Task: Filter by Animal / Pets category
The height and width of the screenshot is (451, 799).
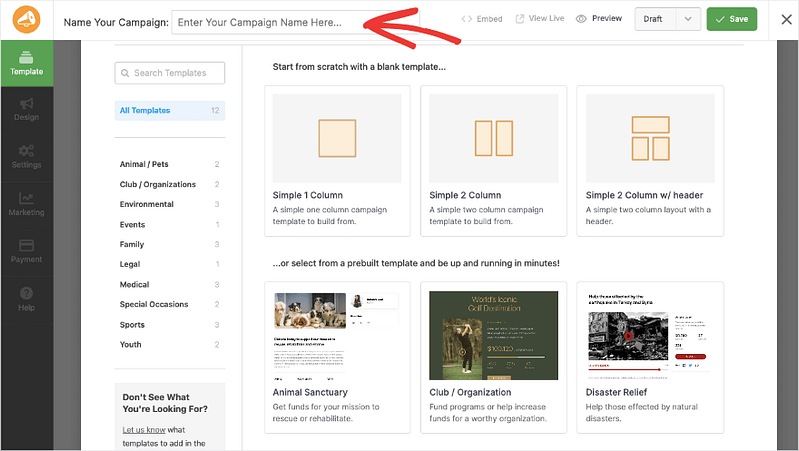Action: point(146,165)
